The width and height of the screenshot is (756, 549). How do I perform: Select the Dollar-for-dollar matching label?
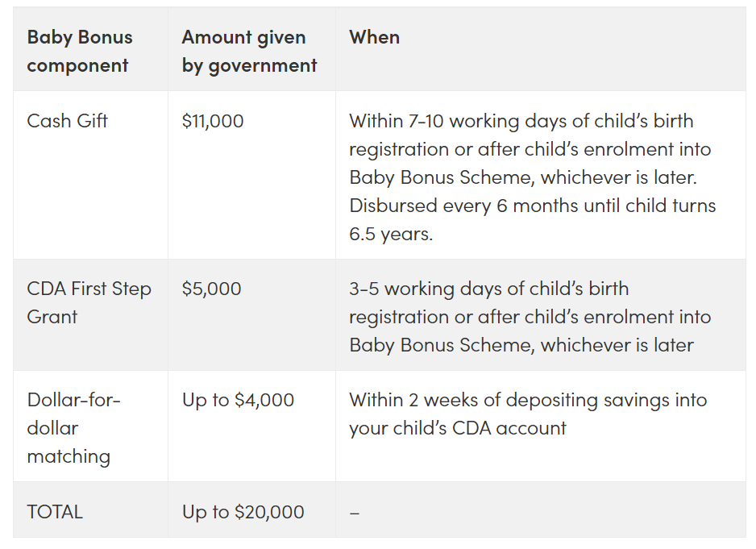coord(74,428)
